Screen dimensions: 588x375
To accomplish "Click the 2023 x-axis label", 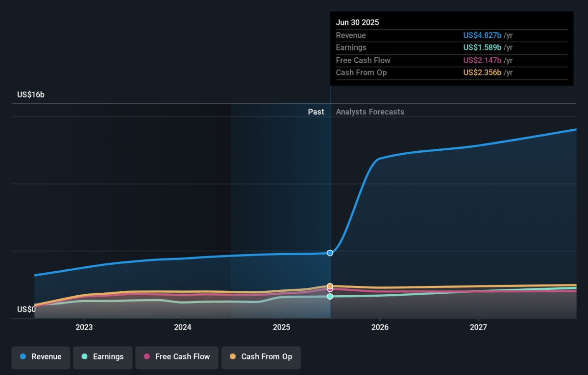I will pos(84,327).
